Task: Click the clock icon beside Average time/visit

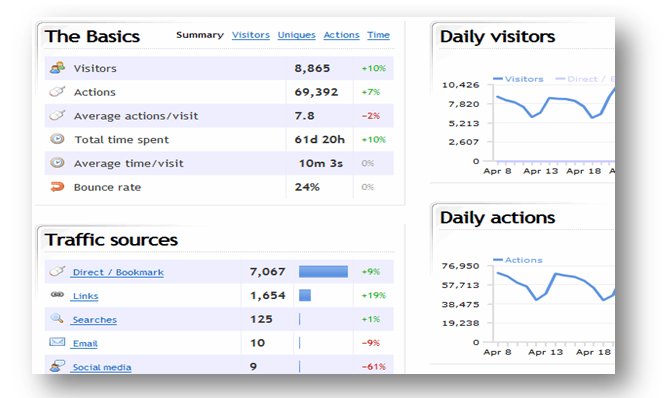Action: pyautogui.click(x=57, y=163)
